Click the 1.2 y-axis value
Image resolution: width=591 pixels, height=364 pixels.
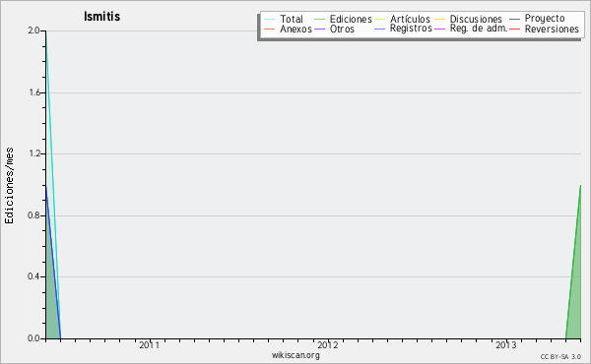click(x=33, y=153)
